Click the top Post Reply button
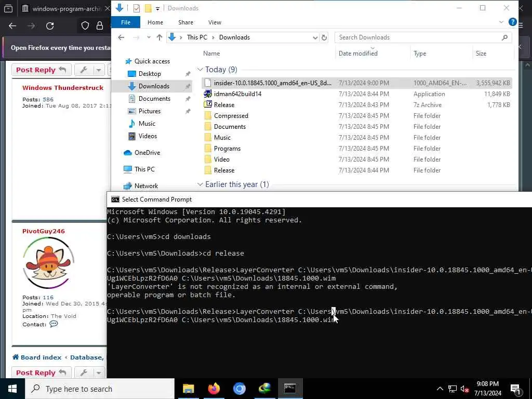The height and width of the screenshot is (399, 532). tap(41, 70)
